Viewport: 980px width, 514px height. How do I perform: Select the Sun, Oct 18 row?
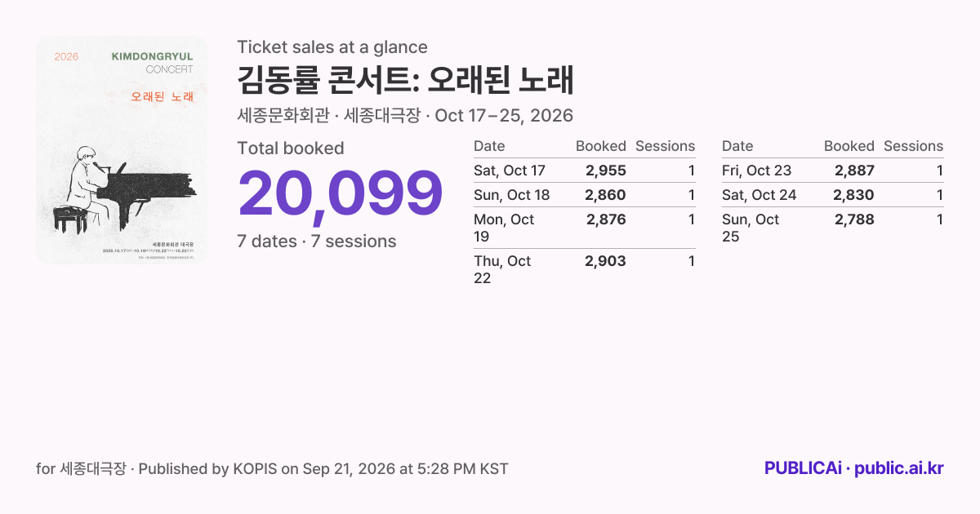point(585,195)
